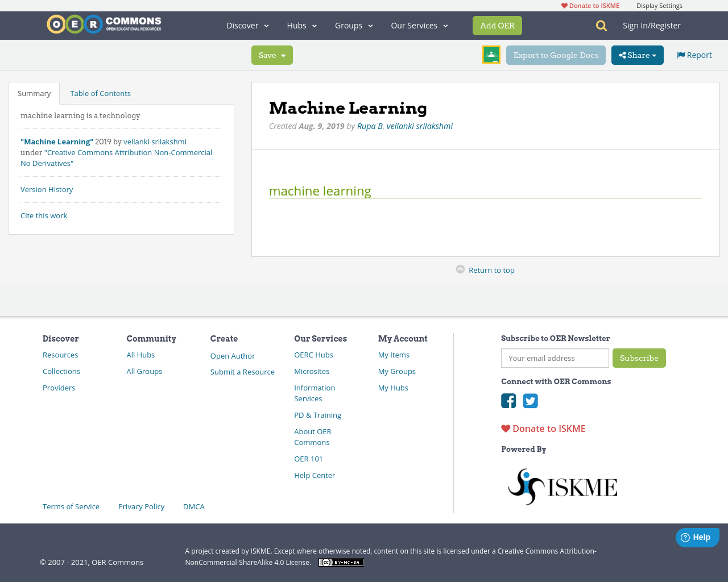This screenshot has height=582, width=728.
Task: Open footer Submit a Resource link
Action: point(242,372)
